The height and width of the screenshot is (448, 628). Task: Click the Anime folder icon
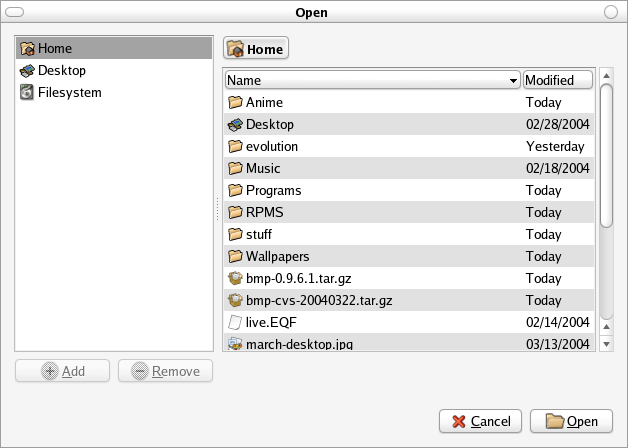click(235, 102)
